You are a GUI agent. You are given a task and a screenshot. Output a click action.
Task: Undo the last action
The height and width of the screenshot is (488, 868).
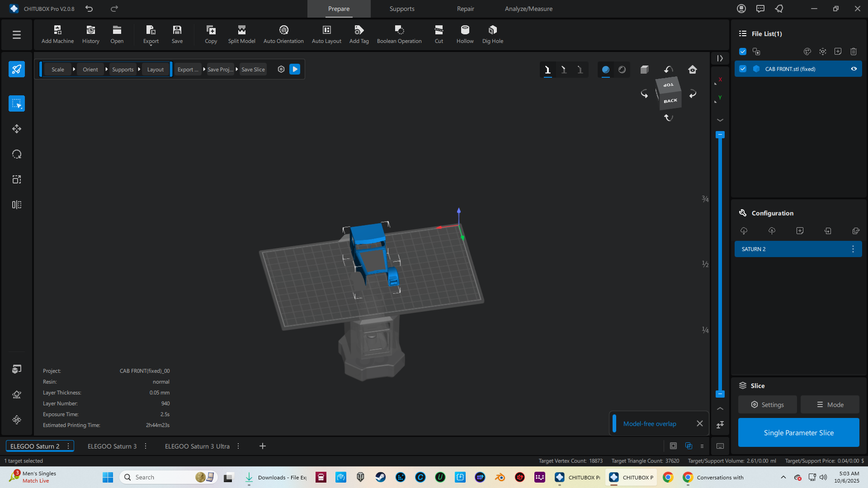(x=89, y=9)
